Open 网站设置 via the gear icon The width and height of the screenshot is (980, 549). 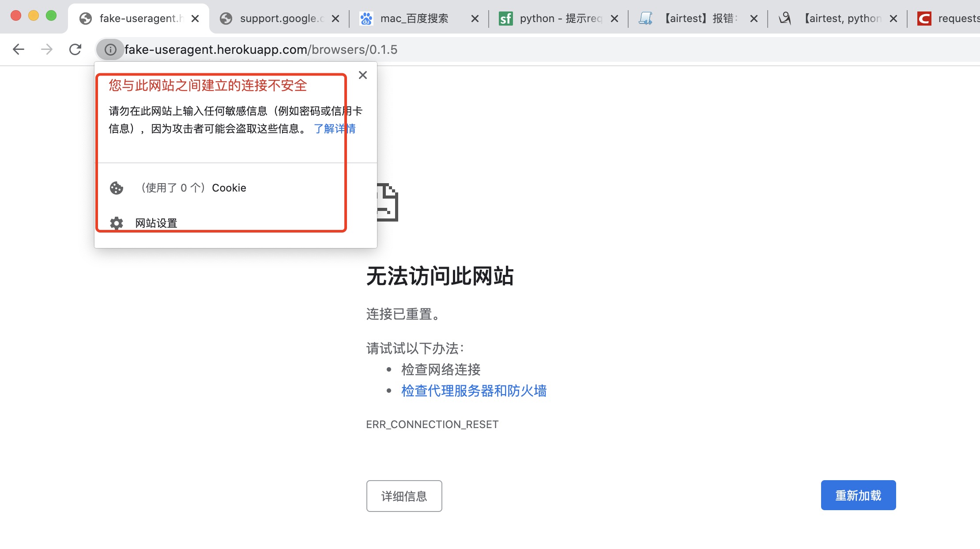[x=116, y=223]
